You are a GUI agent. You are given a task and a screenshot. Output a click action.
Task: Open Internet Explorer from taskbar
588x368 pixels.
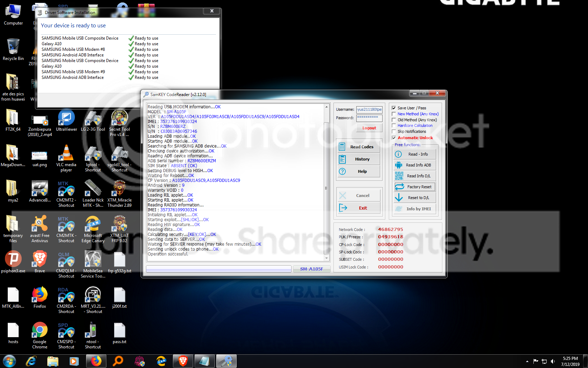(31, 361)
